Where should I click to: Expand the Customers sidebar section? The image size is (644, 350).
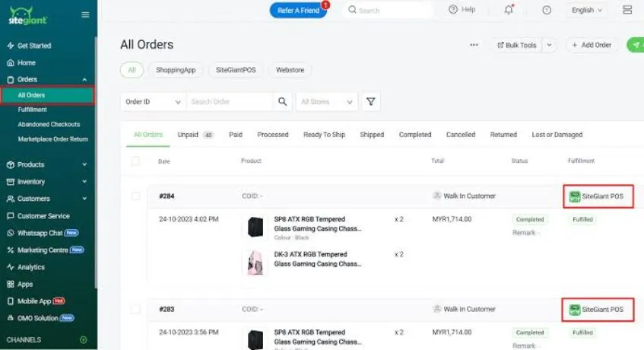pyautogui.click(x=84, y=199)
